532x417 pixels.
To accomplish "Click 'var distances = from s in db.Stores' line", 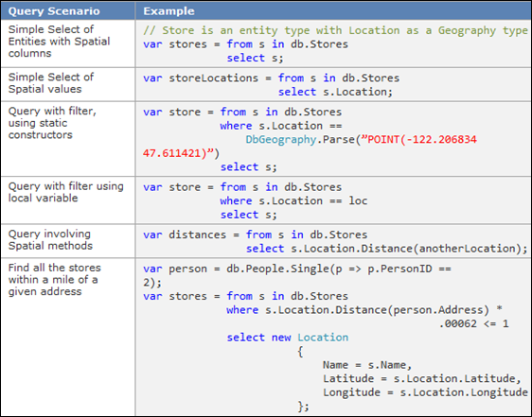I will [256, 235].
